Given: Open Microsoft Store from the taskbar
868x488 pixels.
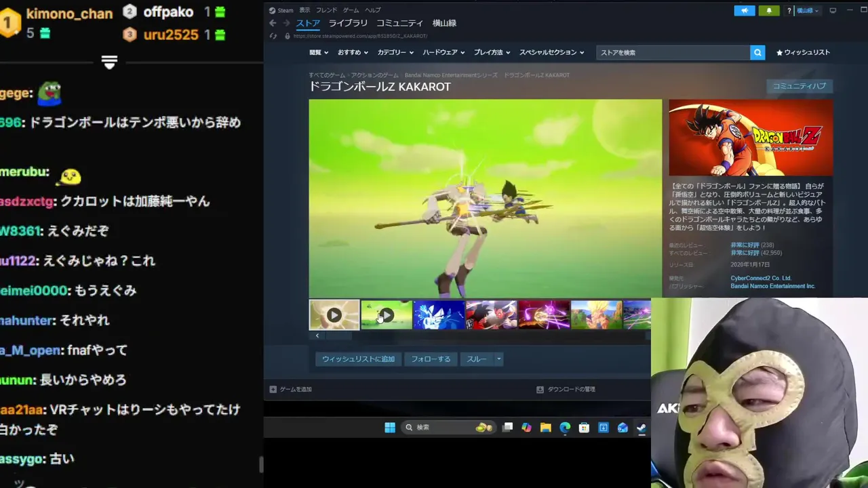Looking at the screenshot, I should click(x=584, y=428).
